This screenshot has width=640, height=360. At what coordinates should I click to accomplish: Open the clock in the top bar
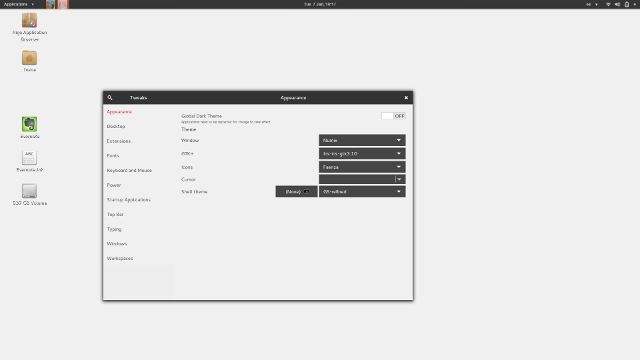(x=320, y=4)
